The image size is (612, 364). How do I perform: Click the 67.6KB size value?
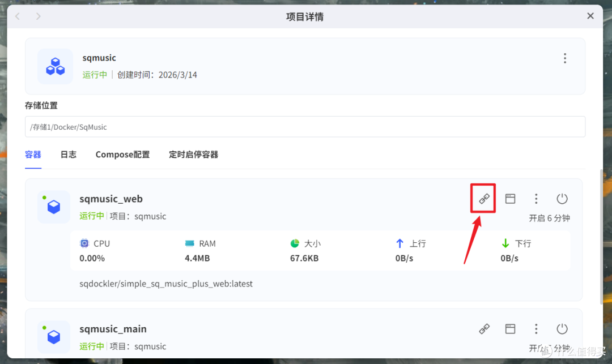(x=304, y=258)
